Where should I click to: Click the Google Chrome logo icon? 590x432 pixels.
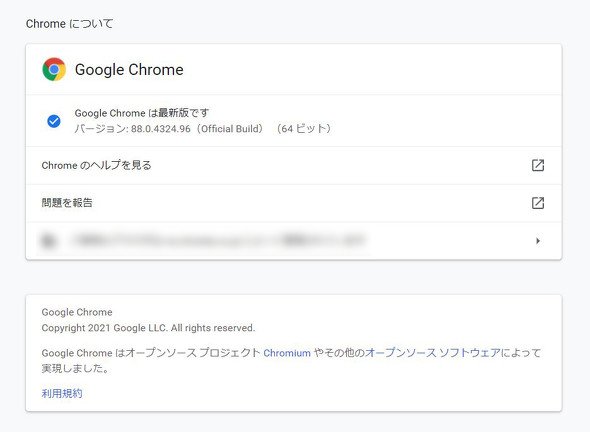pos(54,69)
